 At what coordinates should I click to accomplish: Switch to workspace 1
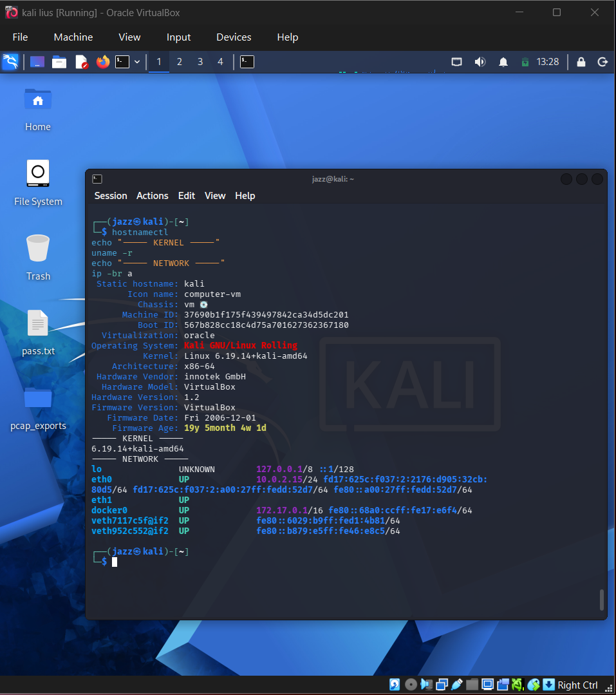point(158,62)
